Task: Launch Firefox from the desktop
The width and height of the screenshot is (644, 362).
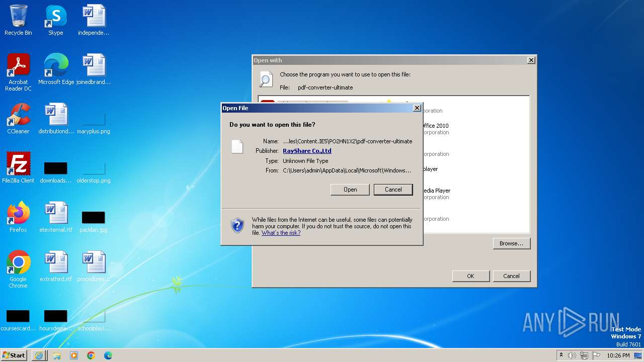Action: click(18, 217)
